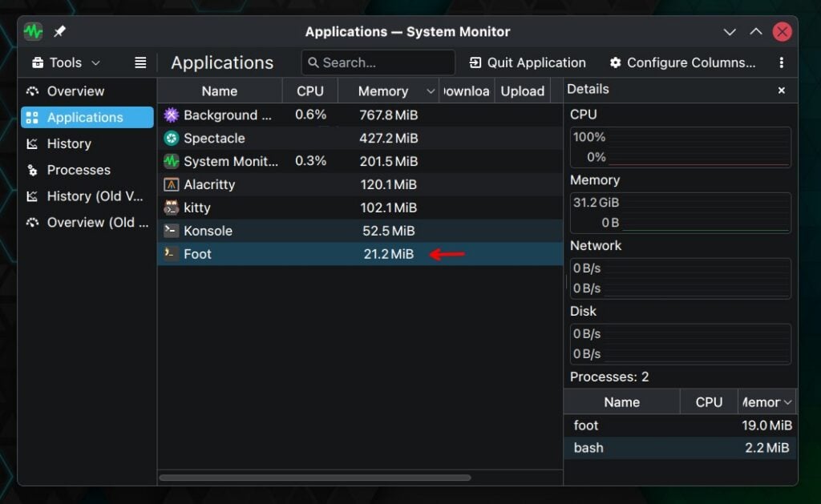
Task: Click the Quit Application button
Action: 528,62
